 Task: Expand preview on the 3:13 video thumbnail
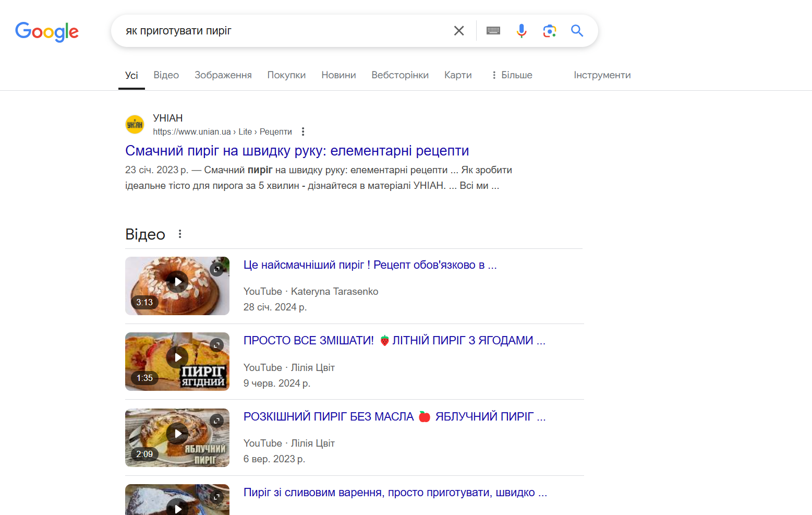(x=216, y=269)
